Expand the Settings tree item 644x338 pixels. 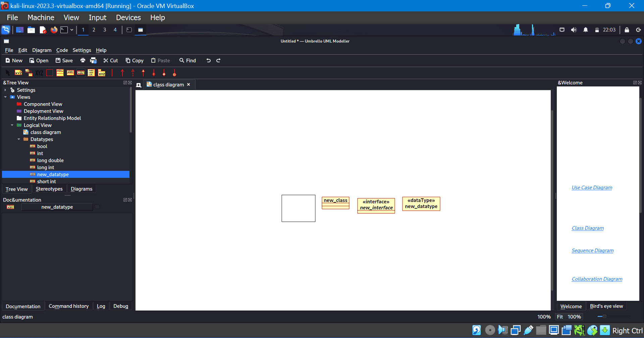click(x=5, y=90)
